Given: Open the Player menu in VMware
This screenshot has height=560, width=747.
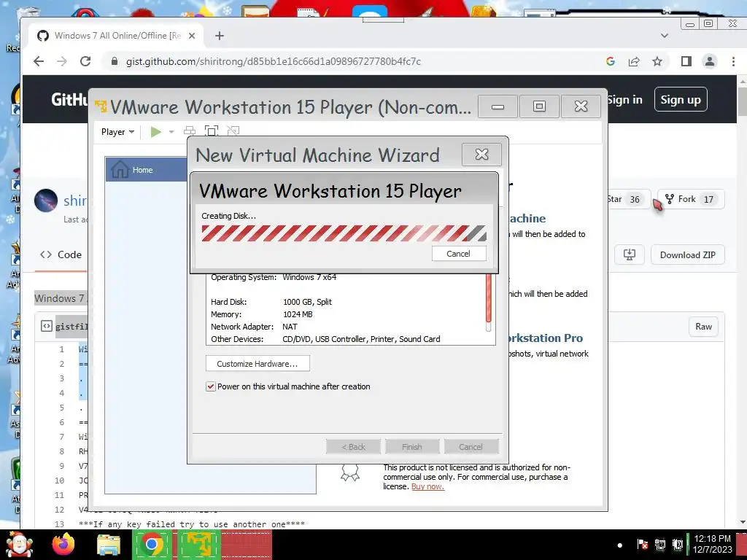Looking at the screenshot, I should point(117,132).
